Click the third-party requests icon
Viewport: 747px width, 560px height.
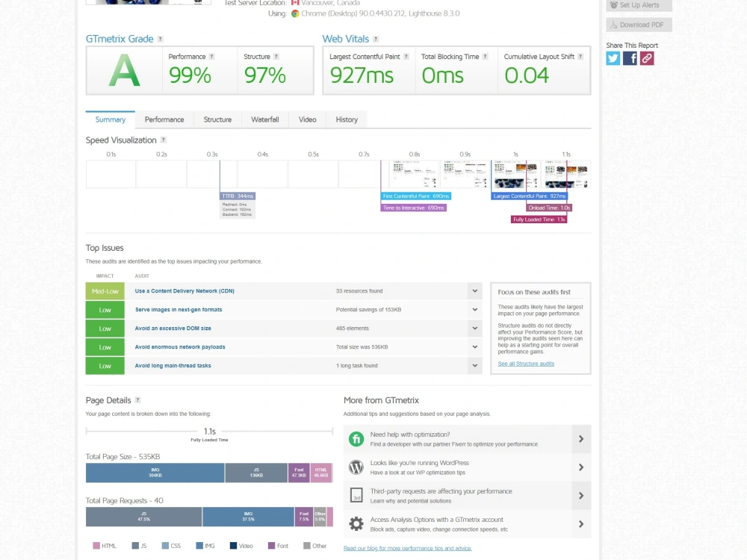coord(356,495)
